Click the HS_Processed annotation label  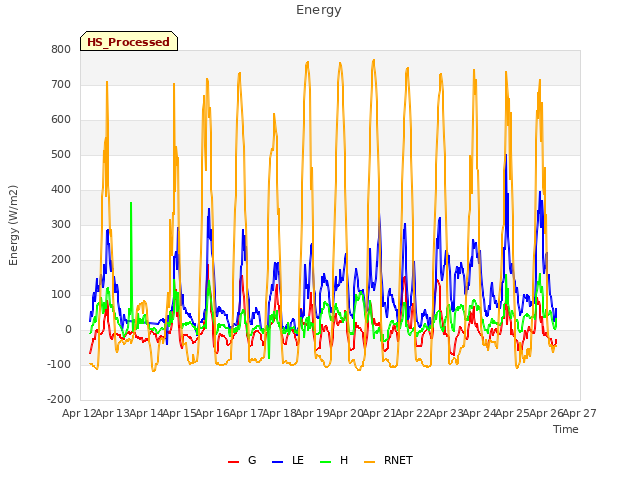tap(129, 42)
